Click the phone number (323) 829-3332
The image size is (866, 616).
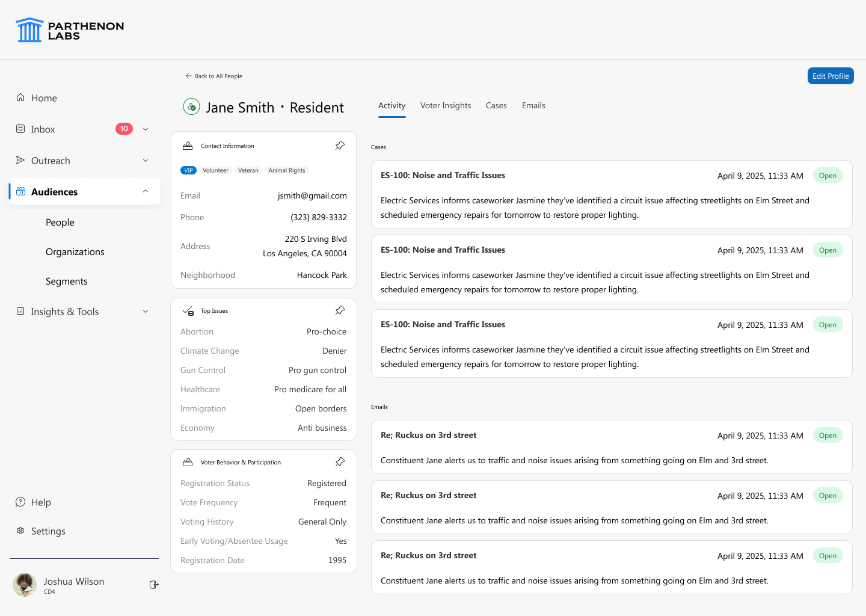coord(319,217)
